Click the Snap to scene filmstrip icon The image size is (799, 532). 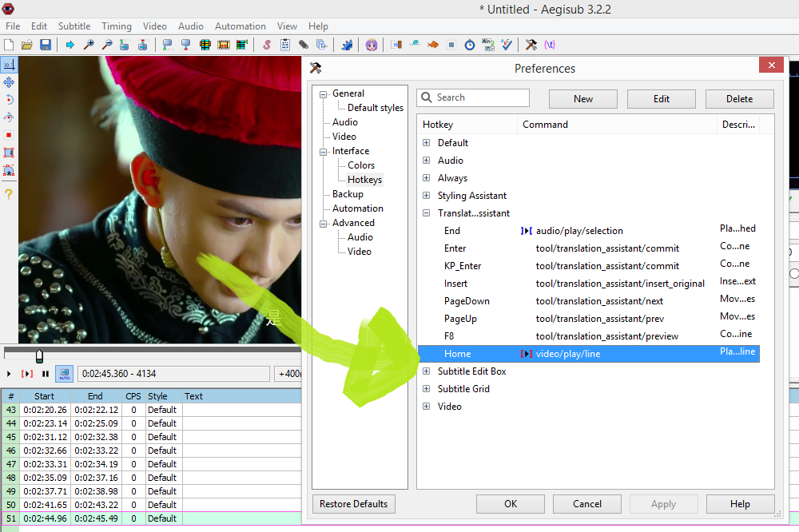tap(224, 45)
